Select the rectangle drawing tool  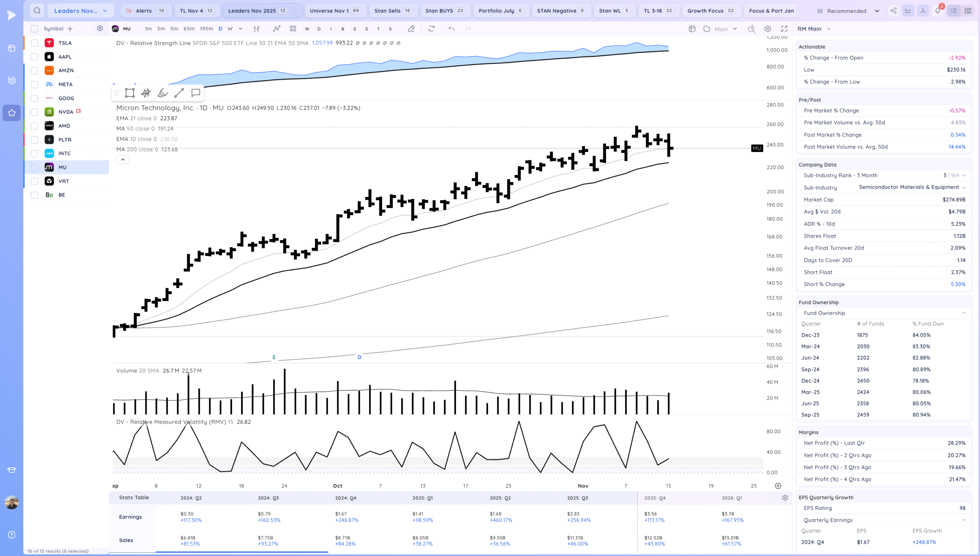pyautogui.click(x=130, y=93)
